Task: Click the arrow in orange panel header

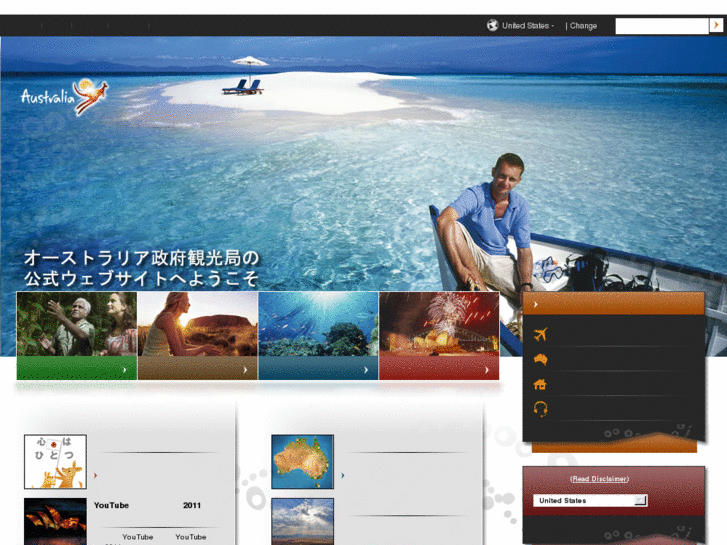Action: pyautogui.click(x=536, y=305)
